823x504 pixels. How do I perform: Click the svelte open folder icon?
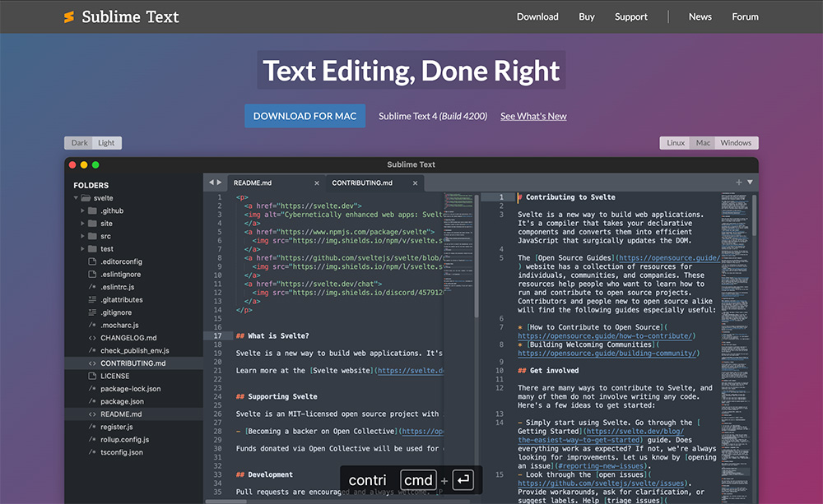(86, 197)
